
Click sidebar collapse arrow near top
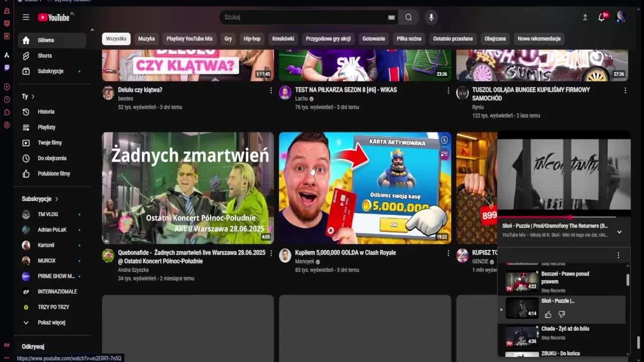click(x=92, y=30)
